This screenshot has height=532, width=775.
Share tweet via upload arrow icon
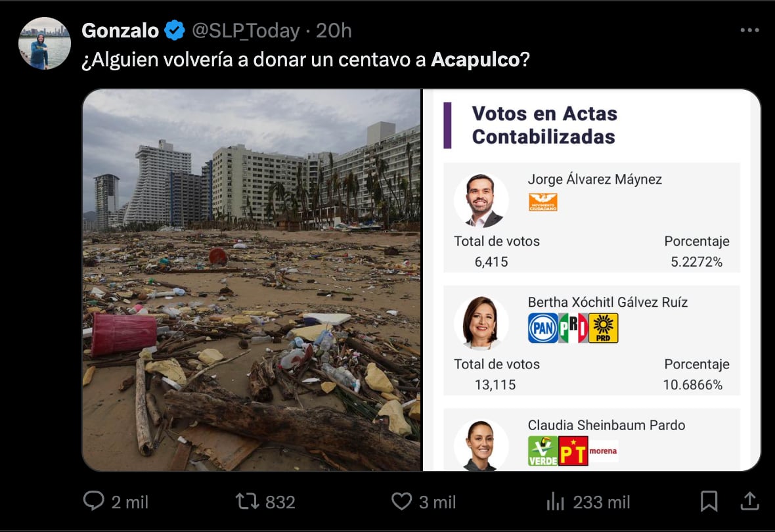coord(750,501)
